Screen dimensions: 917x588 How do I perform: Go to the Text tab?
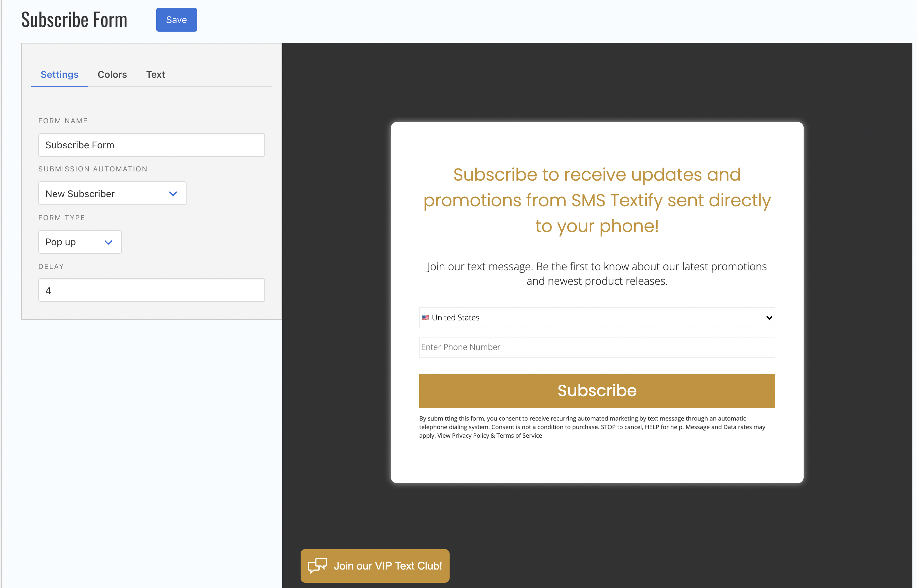(x=155, y=74)
